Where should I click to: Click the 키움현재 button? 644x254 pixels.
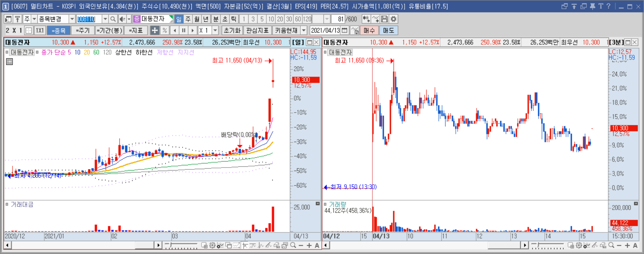point(286,30)
